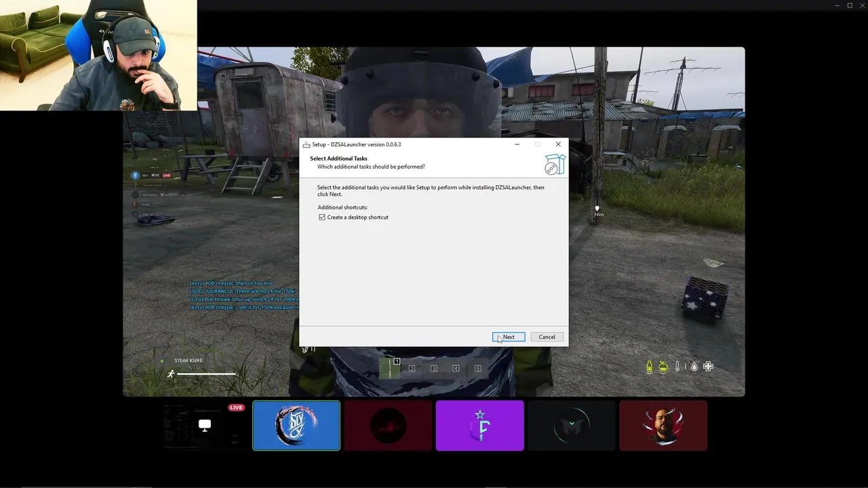Click the thirst bottle status icon
Screen dimensions: 868x488
click(x=649, y=367)
